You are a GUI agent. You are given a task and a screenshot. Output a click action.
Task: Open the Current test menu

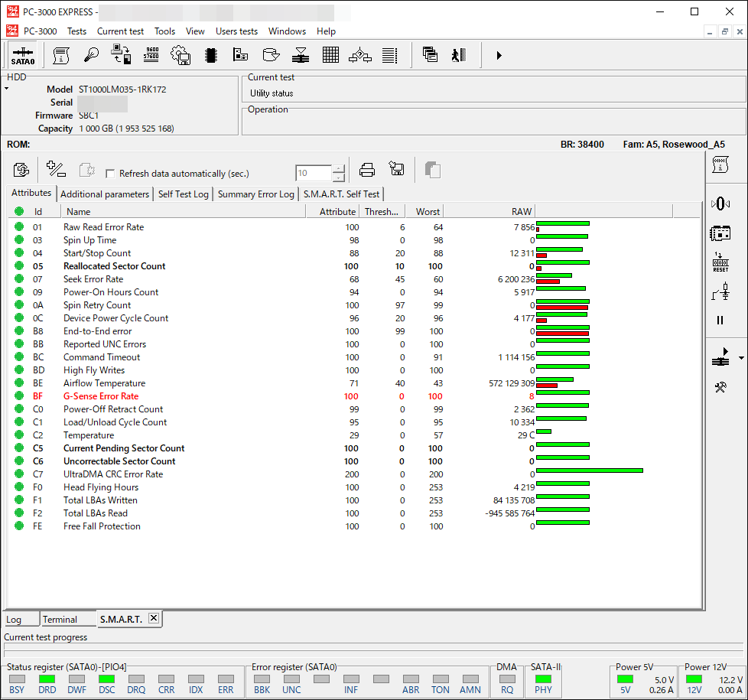tap(120, 31)
